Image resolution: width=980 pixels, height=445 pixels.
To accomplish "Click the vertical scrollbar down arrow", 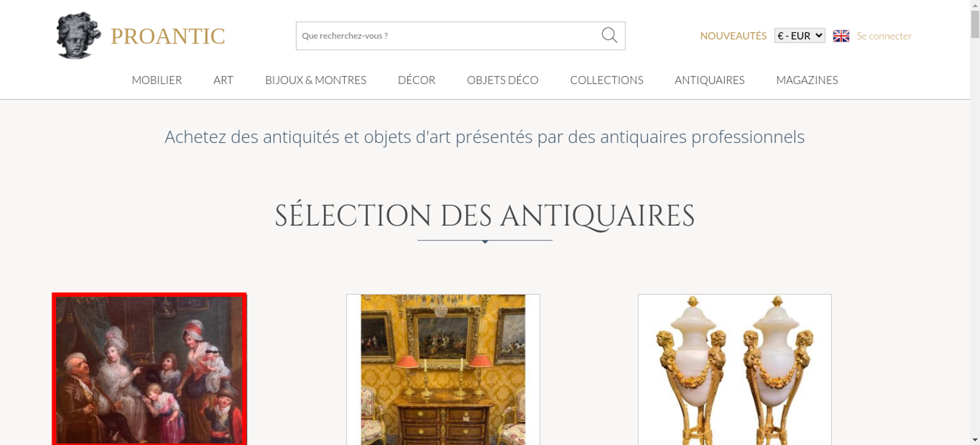I will pos(975,440).
